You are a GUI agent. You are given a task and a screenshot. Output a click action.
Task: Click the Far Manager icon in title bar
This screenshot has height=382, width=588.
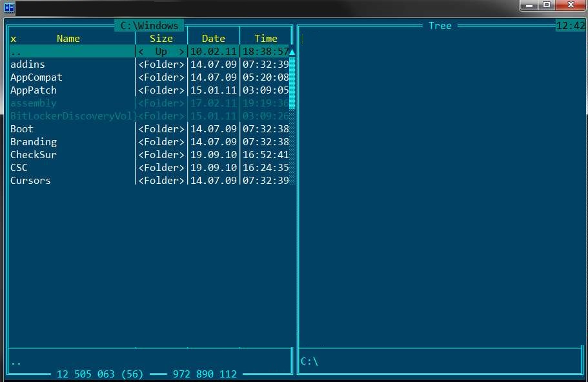[9, 7]
